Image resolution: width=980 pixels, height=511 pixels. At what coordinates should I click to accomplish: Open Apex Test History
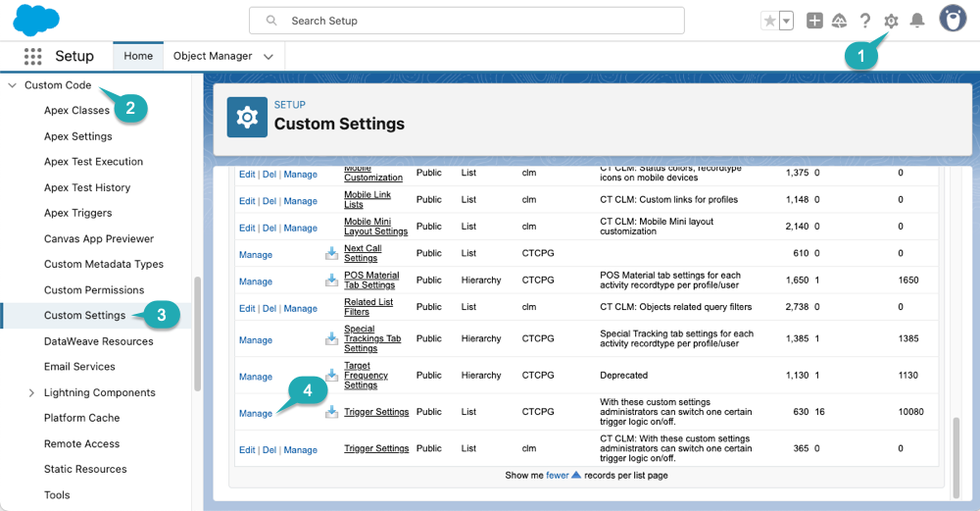[87, 187]
